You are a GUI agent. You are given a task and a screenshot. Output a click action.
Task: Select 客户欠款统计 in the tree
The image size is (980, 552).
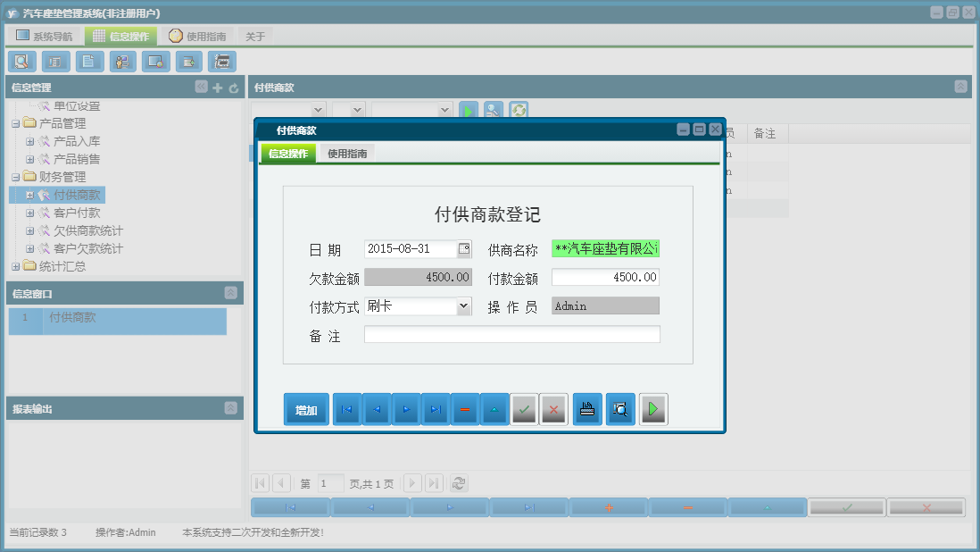pos(88,249)
